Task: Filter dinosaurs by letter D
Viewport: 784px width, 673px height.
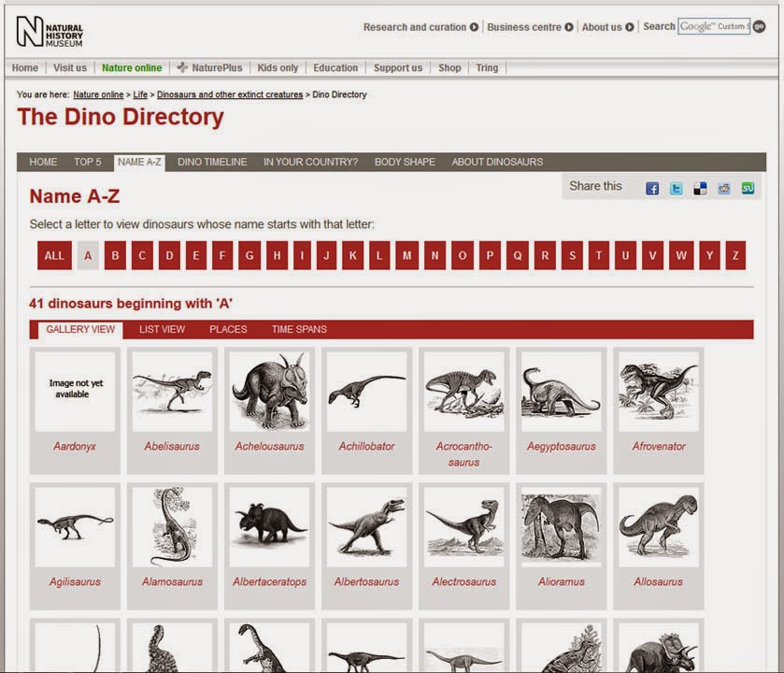Action: point(169,255)
